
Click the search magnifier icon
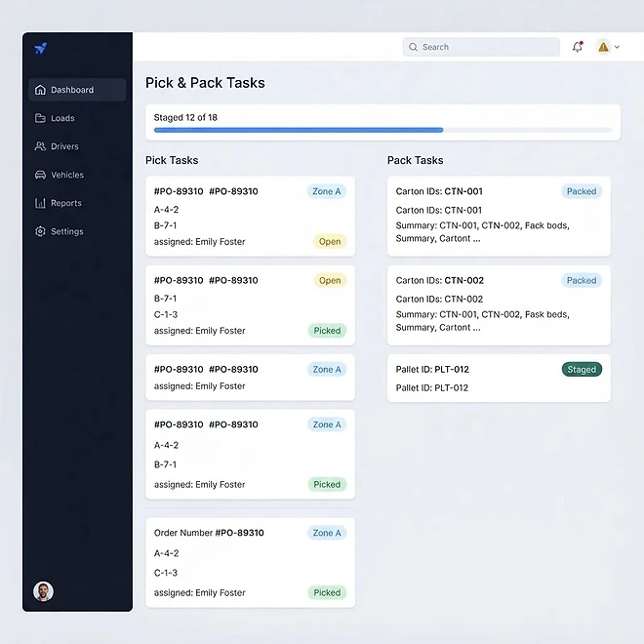click(x=413, y=47)
